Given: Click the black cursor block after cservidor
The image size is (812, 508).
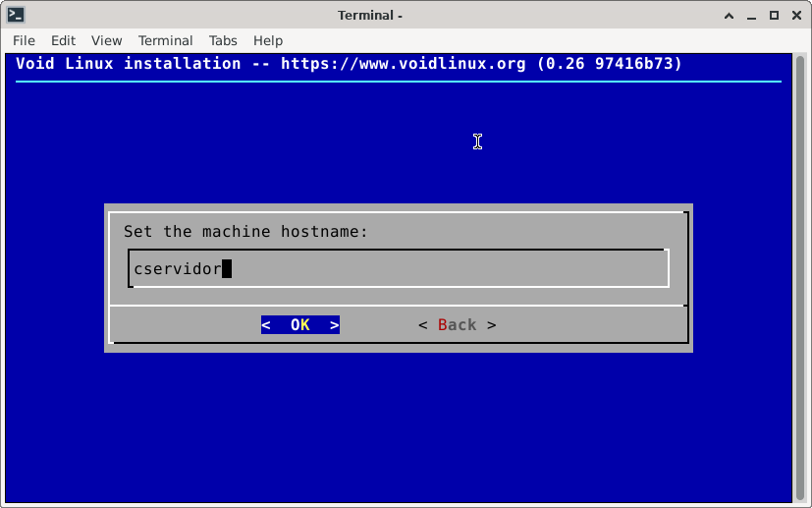Looking at the screenshot, I should click(x=227, y=268).
